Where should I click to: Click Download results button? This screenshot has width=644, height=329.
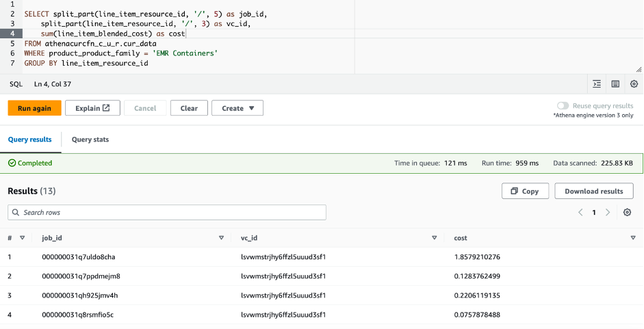coord(594,191)
